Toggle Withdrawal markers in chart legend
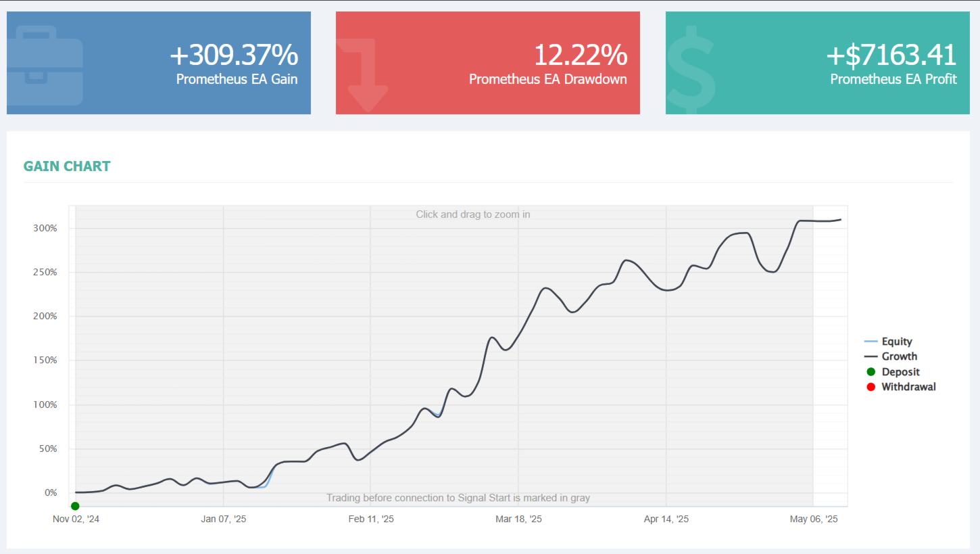Viewport: 980px width, 554px height. click(x=901, y=387)
